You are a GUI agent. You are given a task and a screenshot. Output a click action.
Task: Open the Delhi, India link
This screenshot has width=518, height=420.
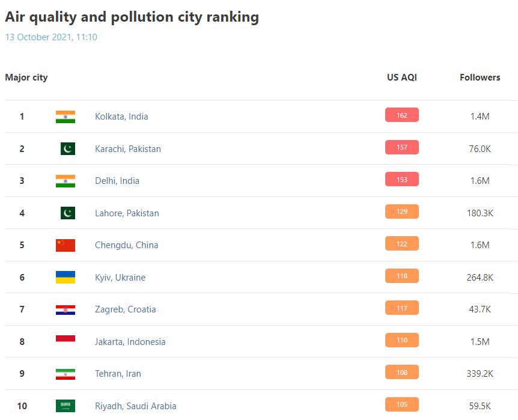pyautogui.click(x=117, y=181)
